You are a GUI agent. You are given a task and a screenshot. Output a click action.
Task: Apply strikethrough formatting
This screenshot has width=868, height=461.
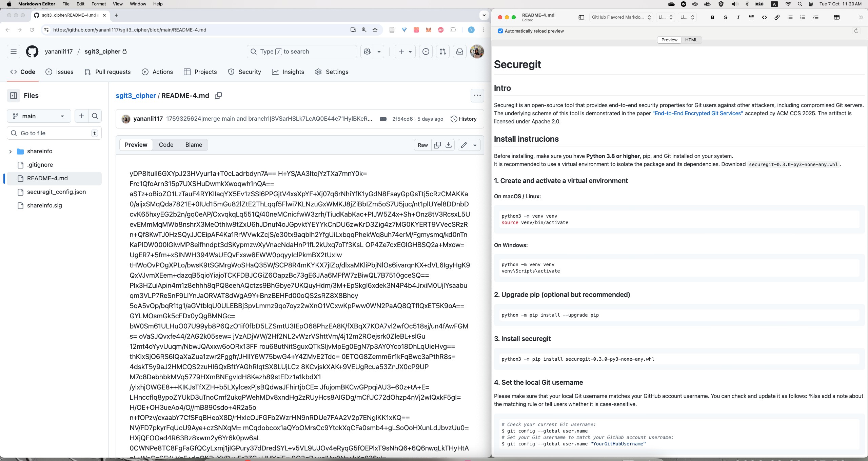(x=725, y=17)
